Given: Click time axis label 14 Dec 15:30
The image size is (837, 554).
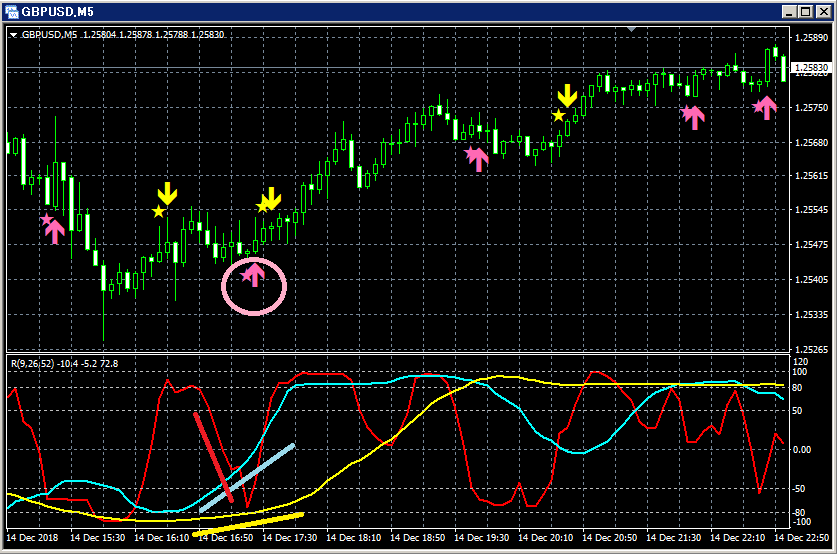Looking at the screenshot, I should 98,537.
